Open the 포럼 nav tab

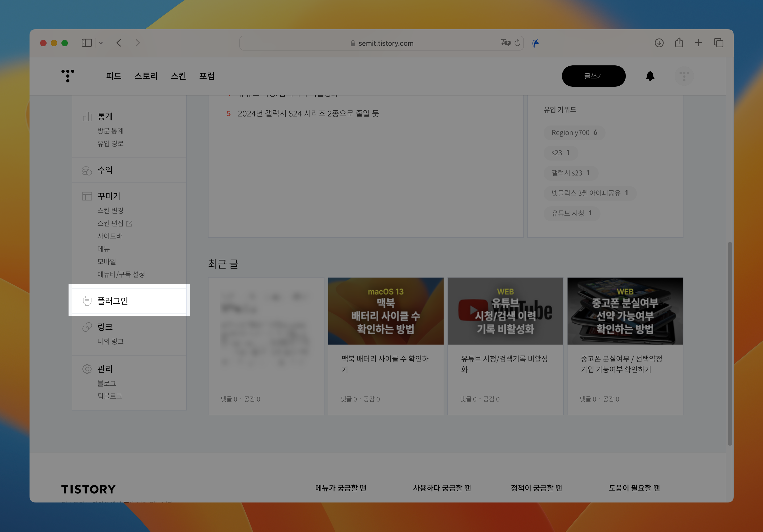pos(207,76)
